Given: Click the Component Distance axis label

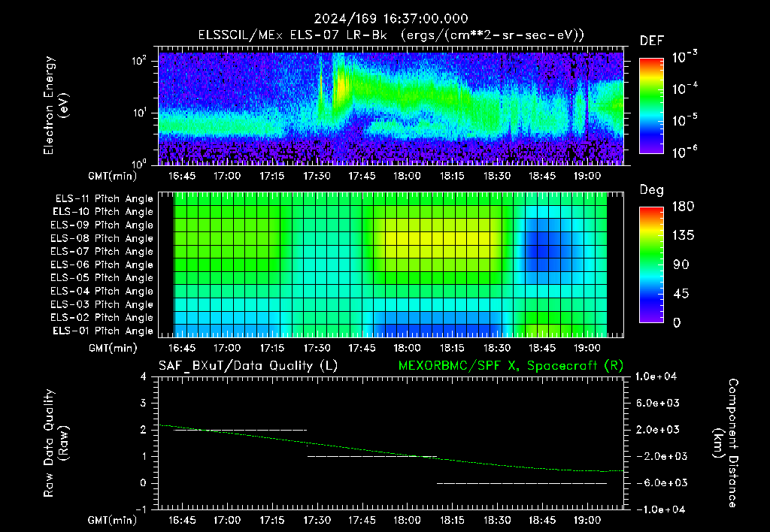Looking at the screenshot, I should pyautogui.click(x=726, y=443).
